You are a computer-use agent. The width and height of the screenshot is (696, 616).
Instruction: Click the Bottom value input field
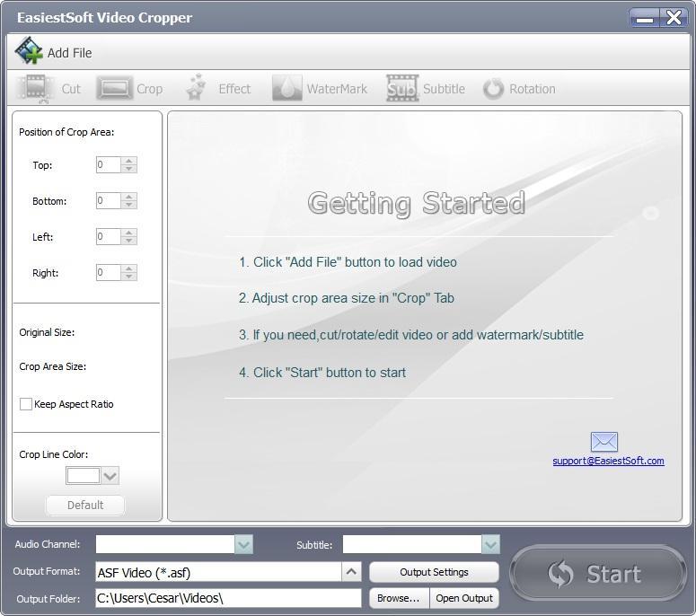[x=109, y=200]
